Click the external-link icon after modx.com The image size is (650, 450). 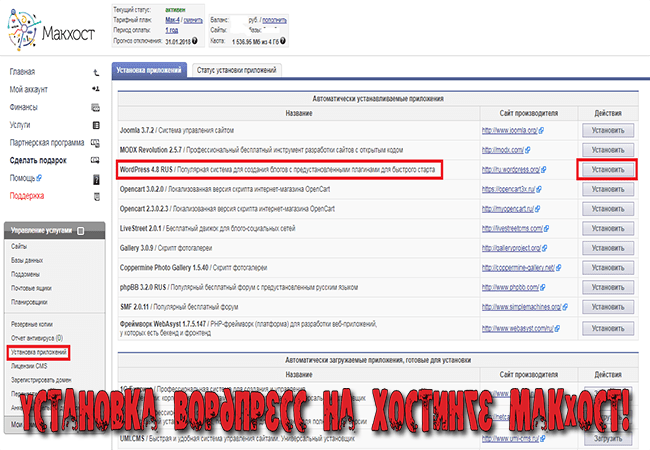528,150
